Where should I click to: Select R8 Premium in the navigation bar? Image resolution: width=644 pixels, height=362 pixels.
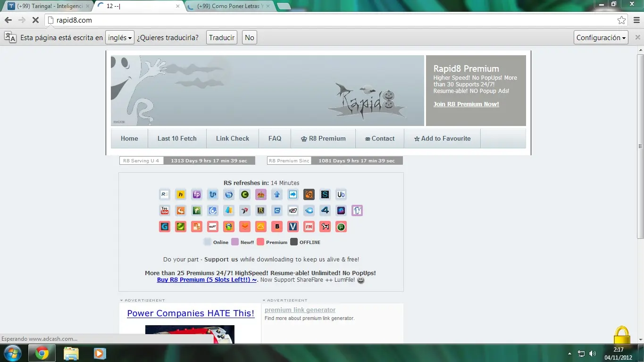click(x=323, y=138)
